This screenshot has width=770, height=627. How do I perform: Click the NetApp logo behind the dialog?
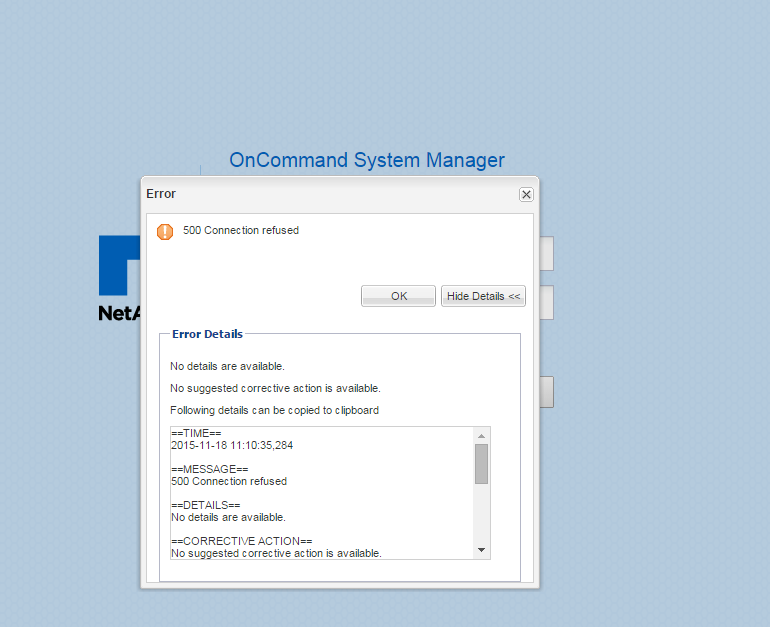click(118, 280)
